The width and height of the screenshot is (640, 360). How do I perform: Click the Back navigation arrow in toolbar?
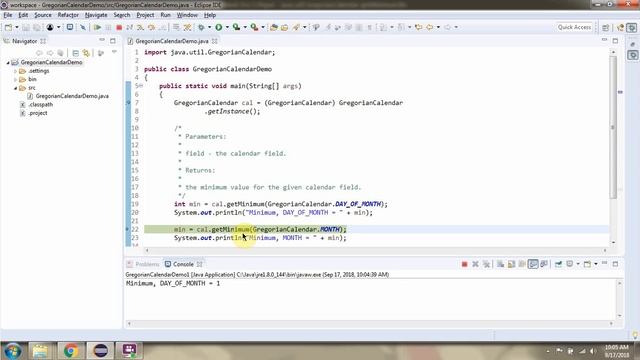[429, 27]
